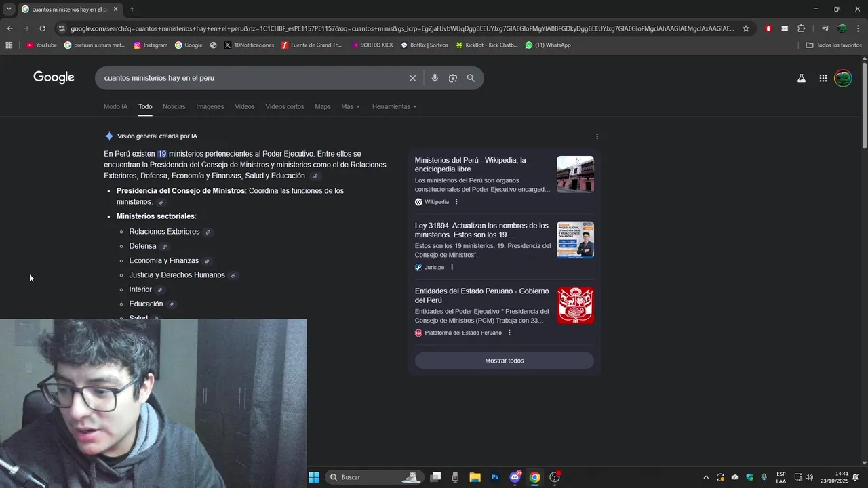Clear the search box with the X icon
Viewport: 868px width, 488px height.
(x=412, y=78)
